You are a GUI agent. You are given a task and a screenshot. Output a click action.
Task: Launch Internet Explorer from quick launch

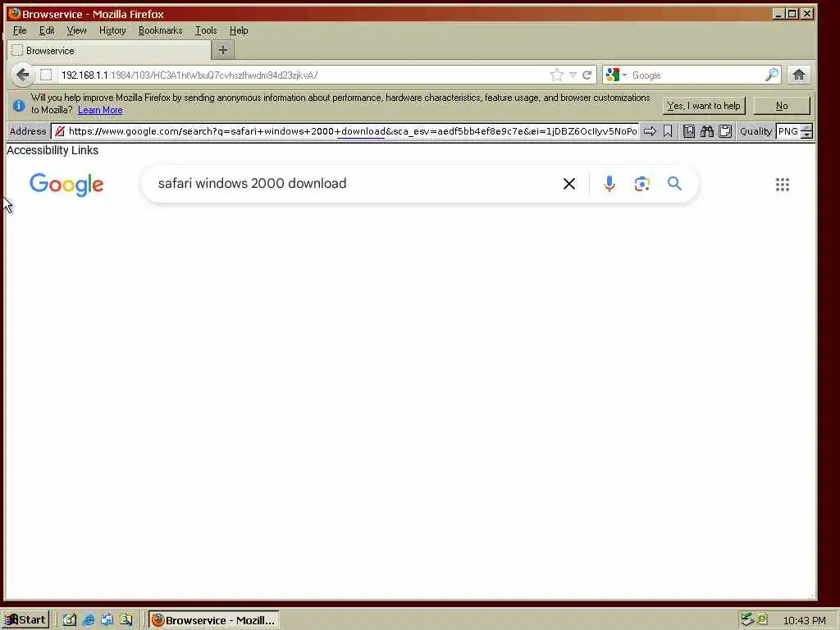(x=89, y=620)
